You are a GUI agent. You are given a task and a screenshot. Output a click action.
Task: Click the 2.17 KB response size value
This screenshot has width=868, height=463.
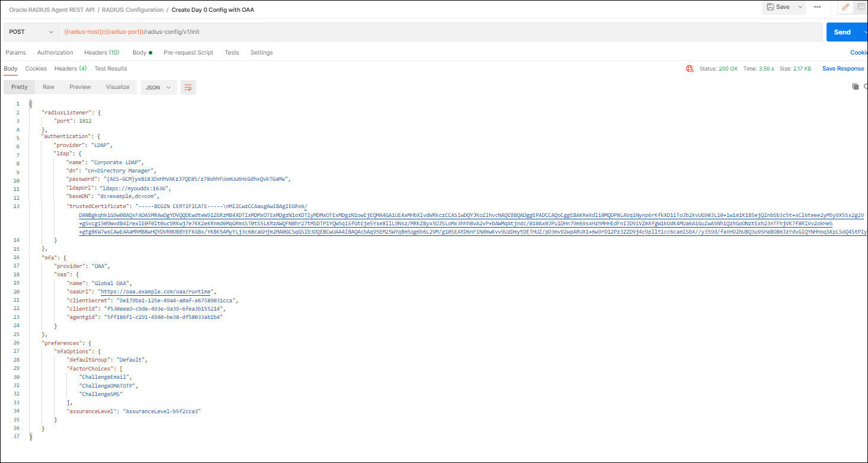[803, 69]
